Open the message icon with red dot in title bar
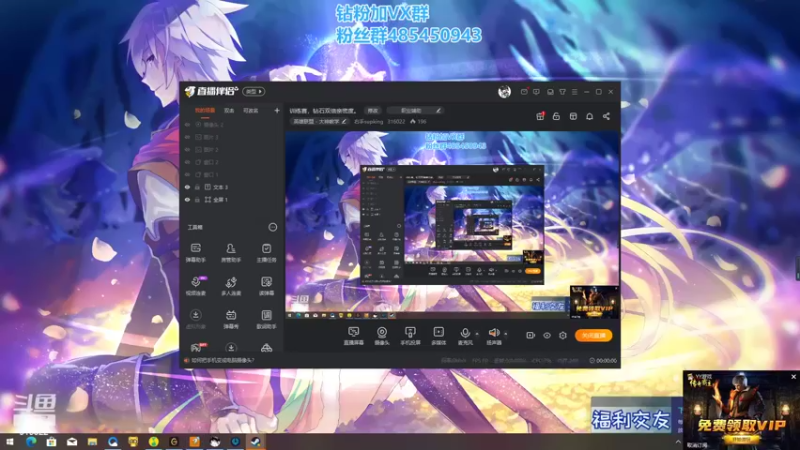This screenshot has height=450, width=800. click(524, 91)
